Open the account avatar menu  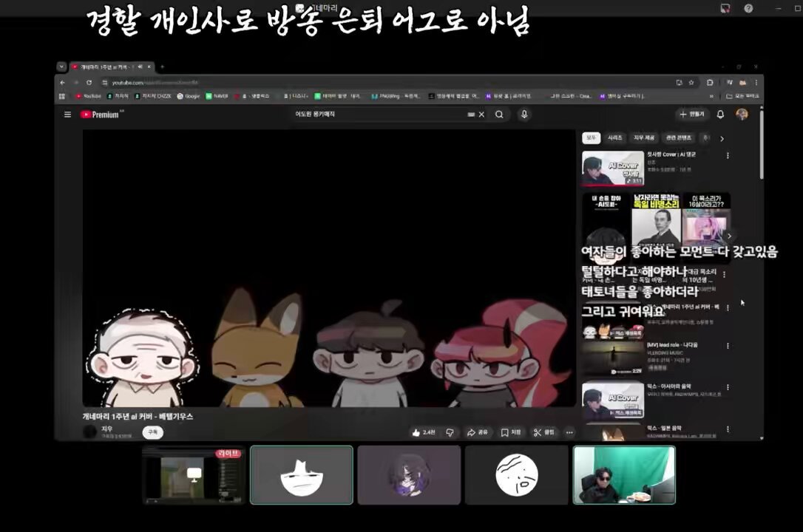coord(742,114)
